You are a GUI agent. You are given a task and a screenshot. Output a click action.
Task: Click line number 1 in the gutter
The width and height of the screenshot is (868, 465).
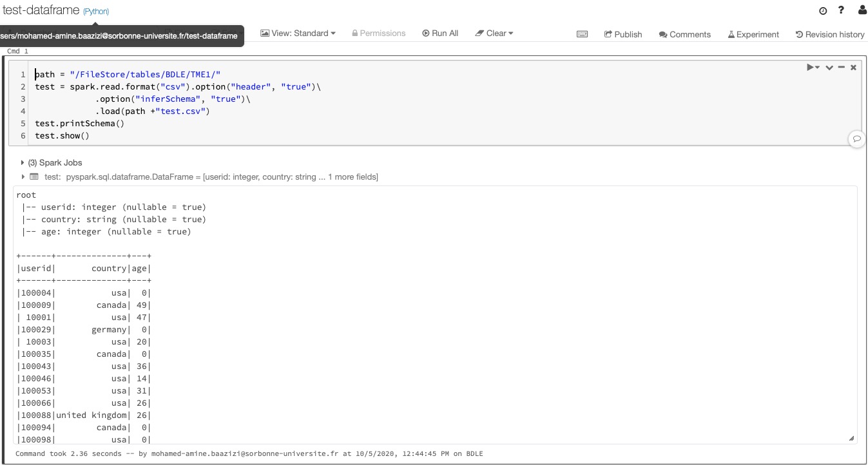[x=23, y=75]
